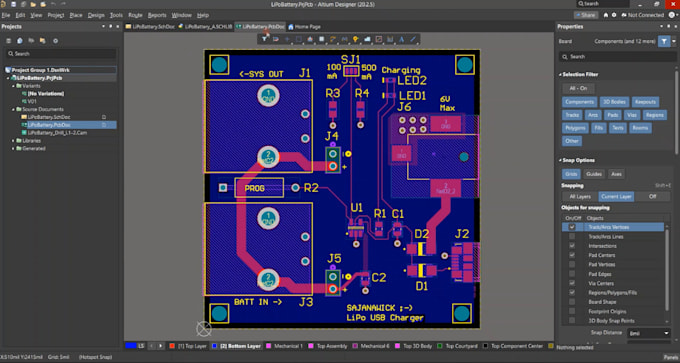
Task: Click the Projects panel open-folder icon
Action: pos(42,41)
